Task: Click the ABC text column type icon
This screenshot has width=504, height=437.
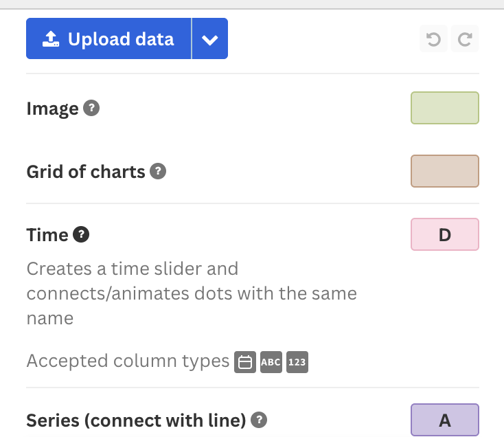Action: 271,362
